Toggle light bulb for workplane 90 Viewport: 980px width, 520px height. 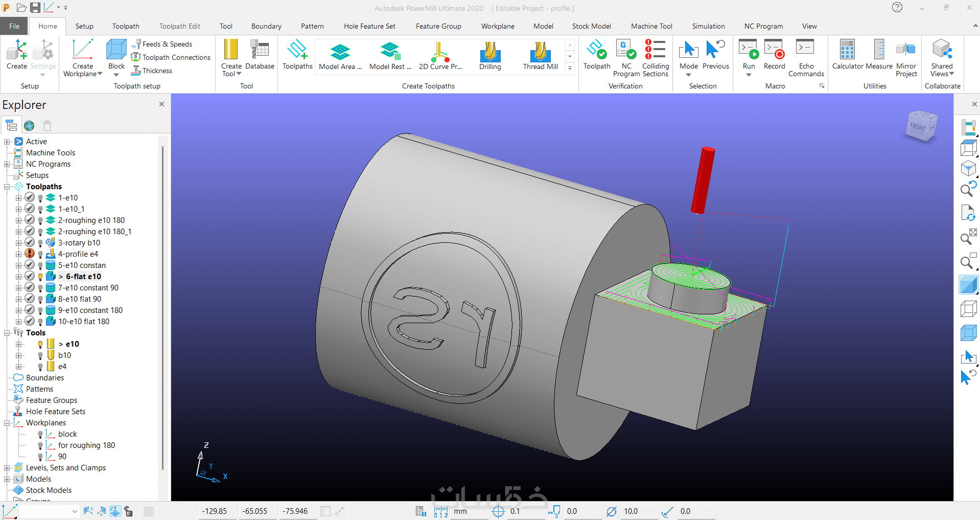[x=40, y=457]
